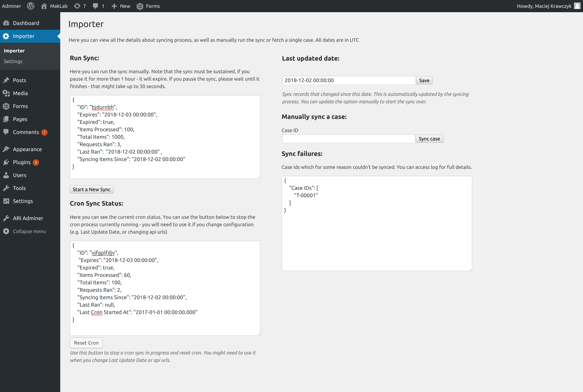This screenshot has height=392, width=583.
Task: Click the Last updated date input field
Action: [x=349, y=80]
